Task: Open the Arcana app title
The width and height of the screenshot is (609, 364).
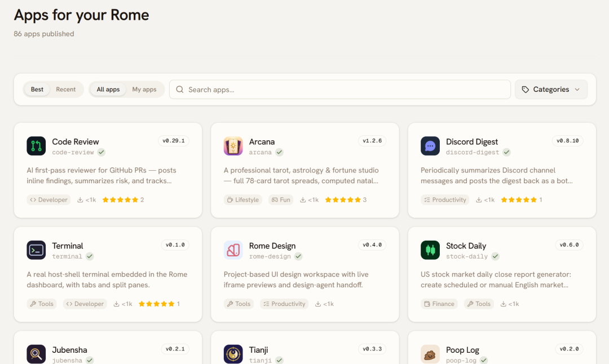Action: pos(262,141)
